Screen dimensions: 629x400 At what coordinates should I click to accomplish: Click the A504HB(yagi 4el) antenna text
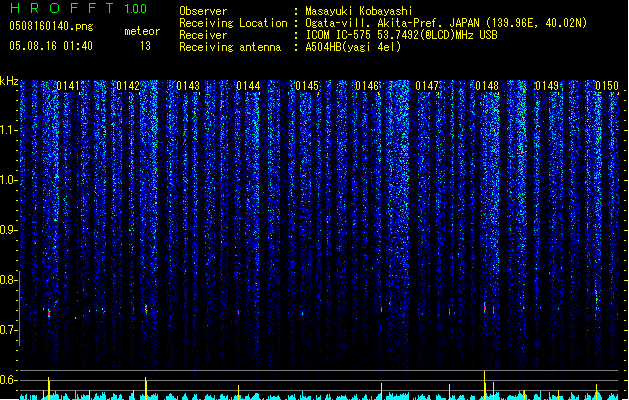pyautogui.click(x=353, y=47)
